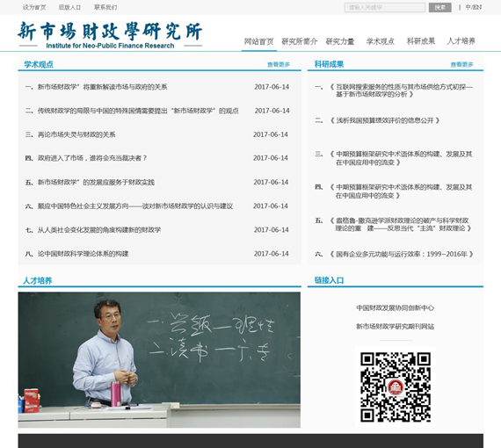The image size is (501, 448).
Task: Click the QR code image
Action: 396,387
